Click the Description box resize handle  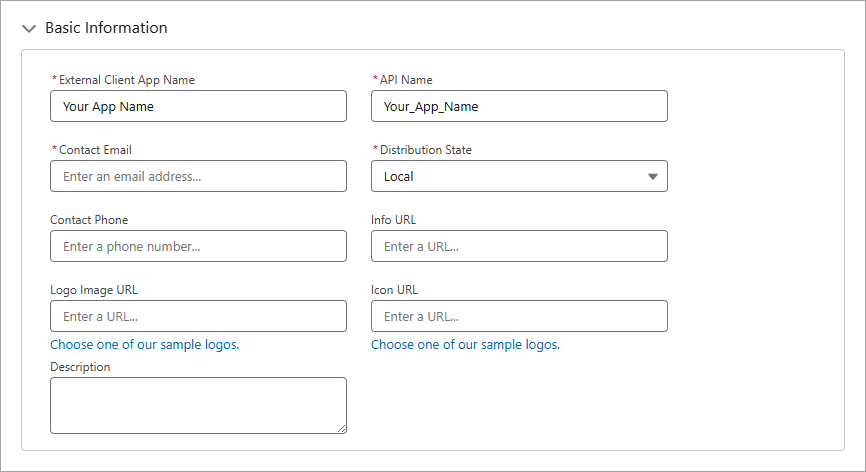coord(341,428)
